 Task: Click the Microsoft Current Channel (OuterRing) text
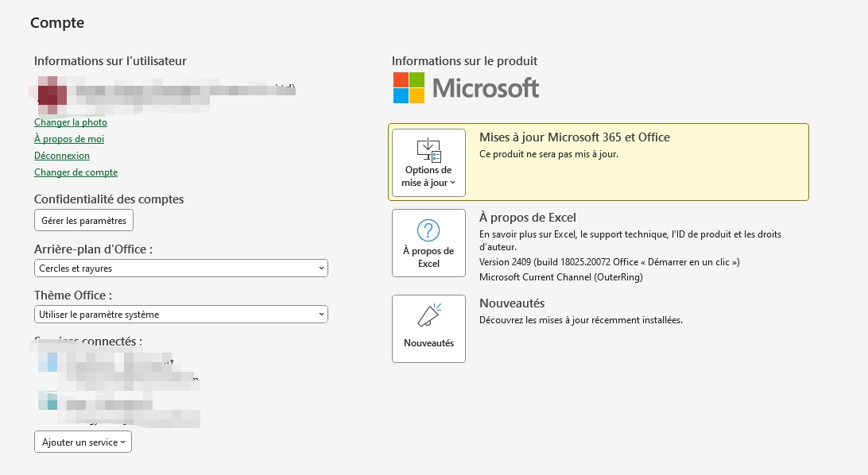pos(560,277)
